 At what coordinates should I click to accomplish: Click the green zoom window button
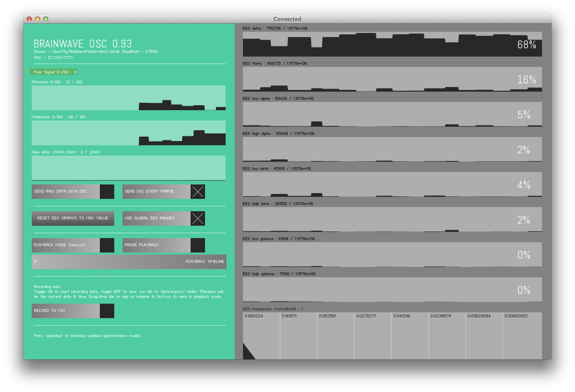click(x=46, y=19)
